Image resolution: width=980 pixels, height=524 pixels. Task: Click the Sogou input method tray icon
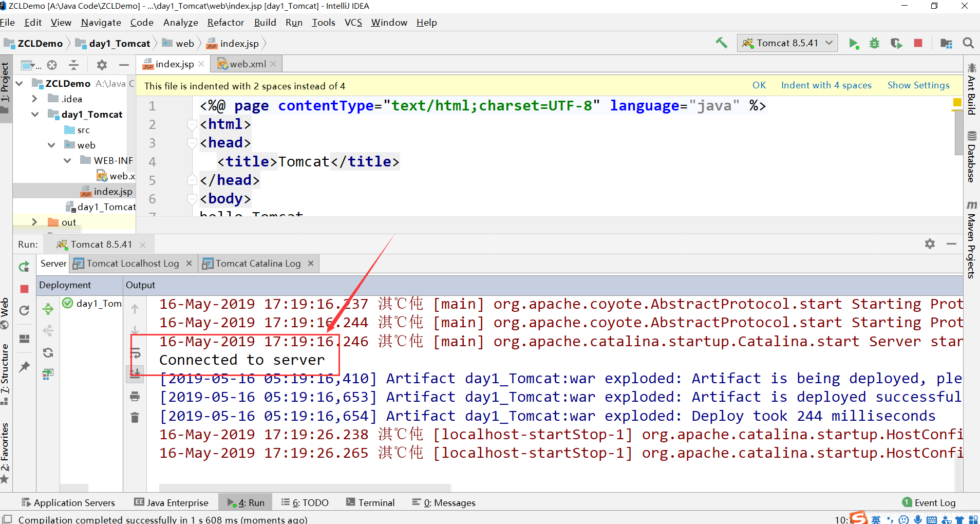[858, 517]
